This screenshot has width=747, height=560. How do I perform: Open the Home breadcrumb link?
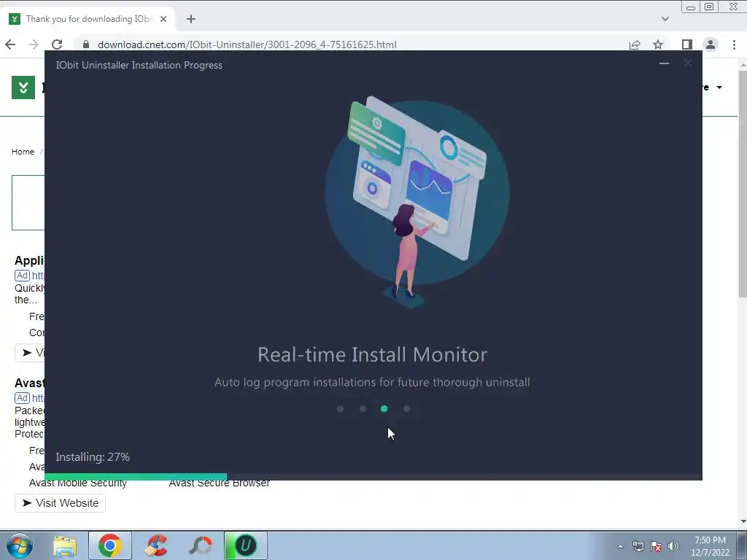point(23,152)
